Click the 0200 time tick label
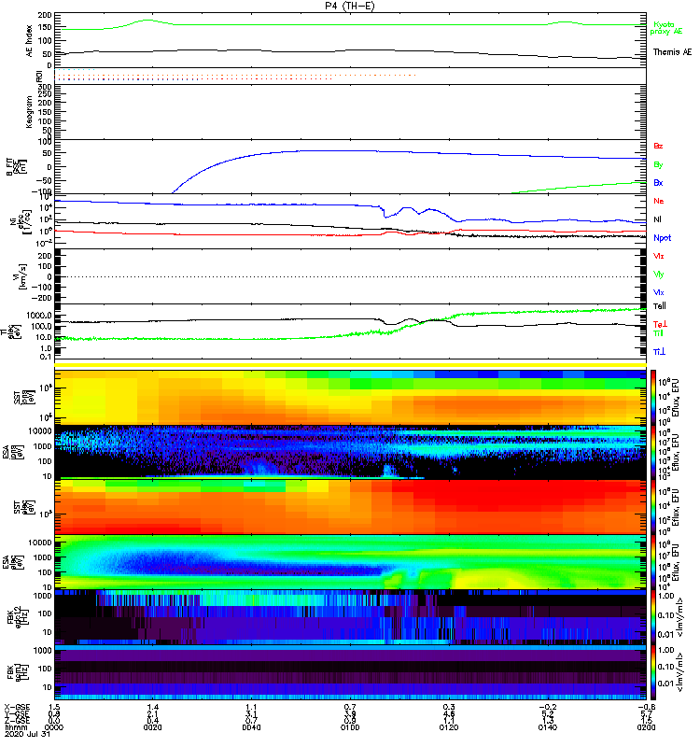The height and width of the screenshot is (747, 700). 646,727
